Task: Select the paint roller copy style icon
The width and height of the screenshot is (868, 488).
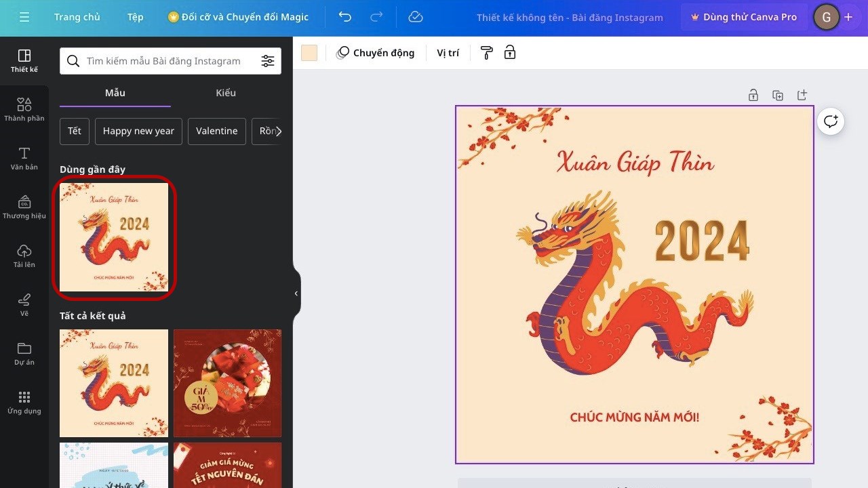Action: [x=486, y=53]
